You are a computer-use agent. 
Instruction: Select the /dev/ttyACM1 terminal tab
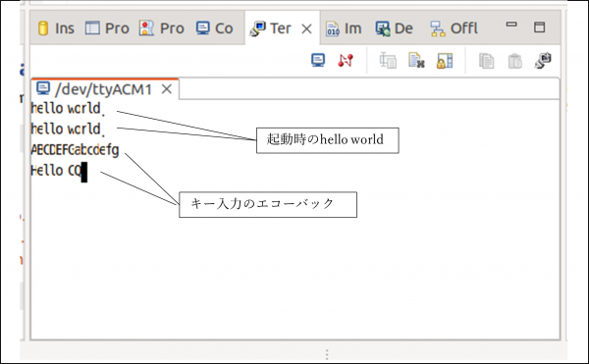(x=94, y=89)
